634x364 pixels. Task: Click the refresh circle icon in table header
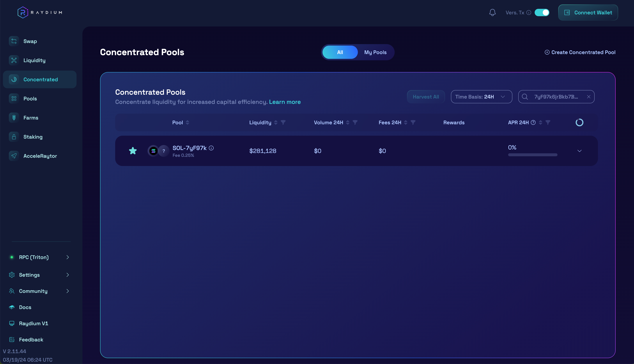click(x=579, y=122)
